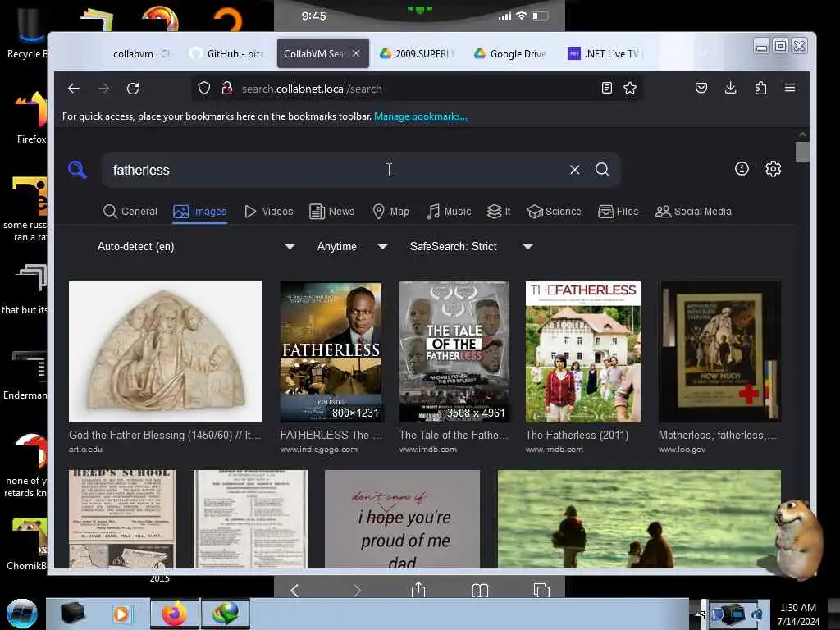Screen dimensions: 840x630
Task: Go back with the Firefox back arrow
Action: 74,89
